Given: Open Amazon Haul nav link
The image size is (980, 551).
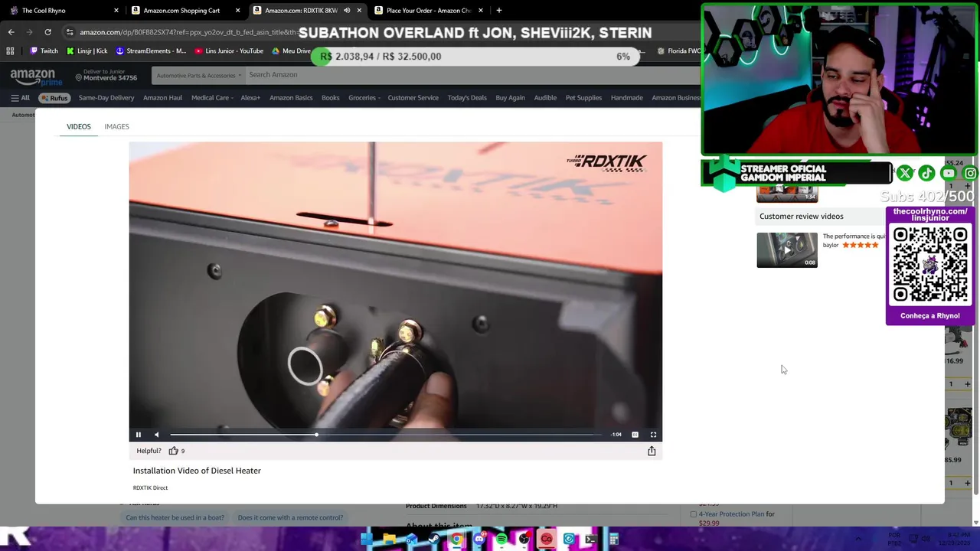Looking at the screenshot, I should (162, 98).
